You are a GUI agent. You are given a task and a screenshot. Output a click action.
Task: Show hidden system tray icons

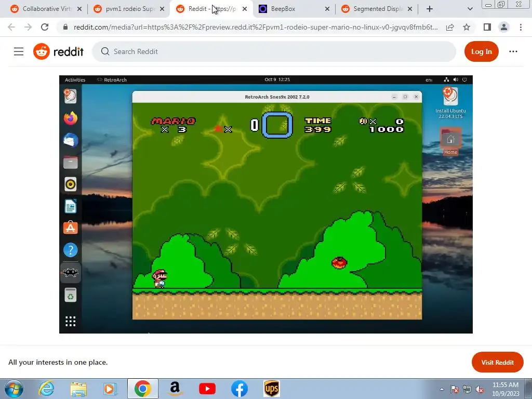click(442, 390)
